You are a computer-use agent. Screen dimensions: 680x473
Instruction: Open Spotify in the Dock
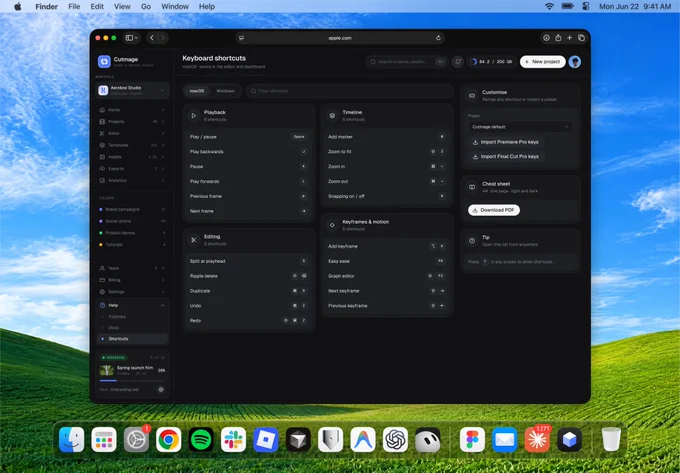pyautogui.click(x=201, y=440)
